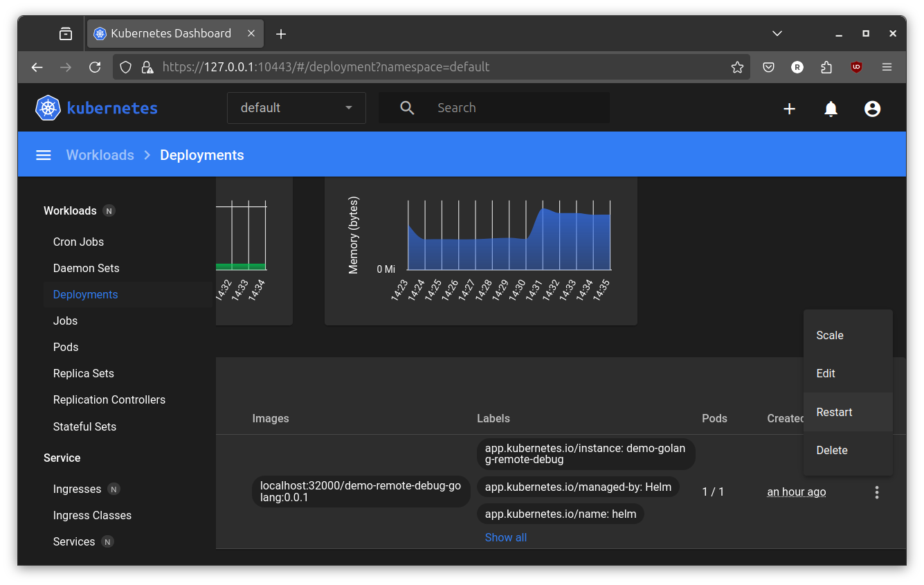
Task: Open Replication Controllers in sidebar
Action: [x=109, y=399]
